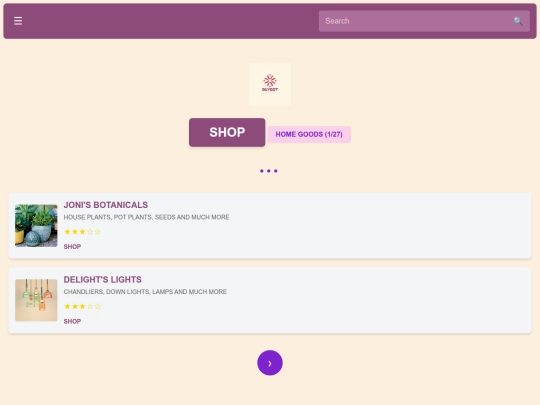Image resolution: width=540 pixels, height=405 pixels.
Task: Click the Search input field
Action: coord(424,21)
